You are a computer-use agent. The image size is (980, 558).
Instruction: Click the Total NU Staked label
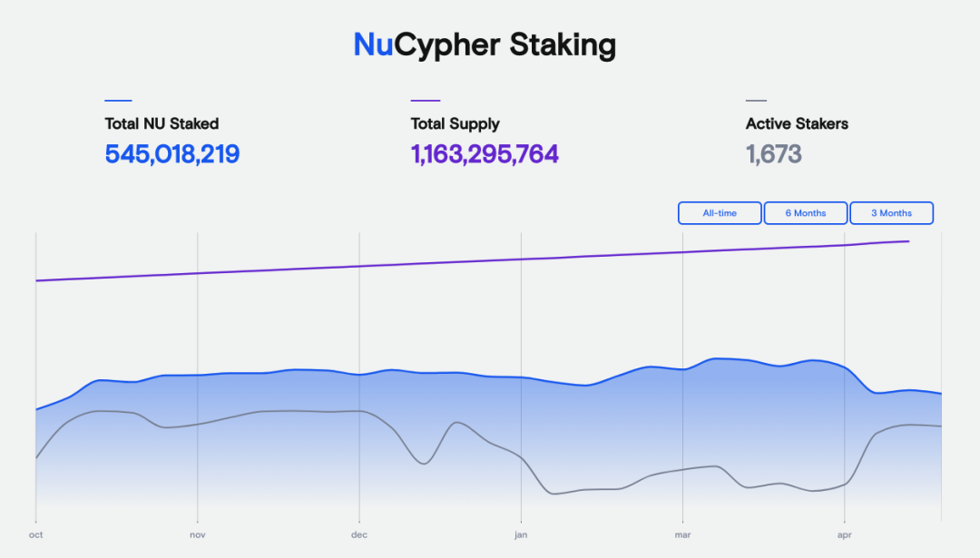[162, 123]
